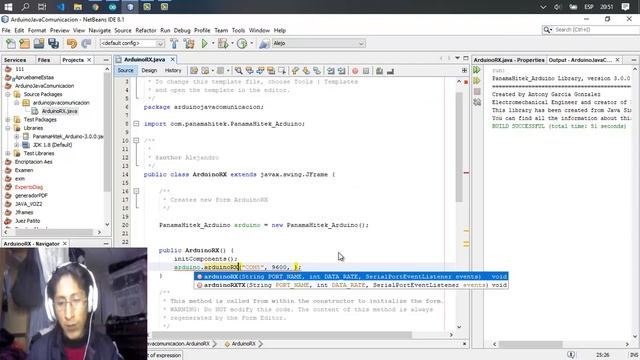Click the Find Selection magnifier icon
Image resolution: width=640 pixels, height=360 pixels.
tap(238, 71)
